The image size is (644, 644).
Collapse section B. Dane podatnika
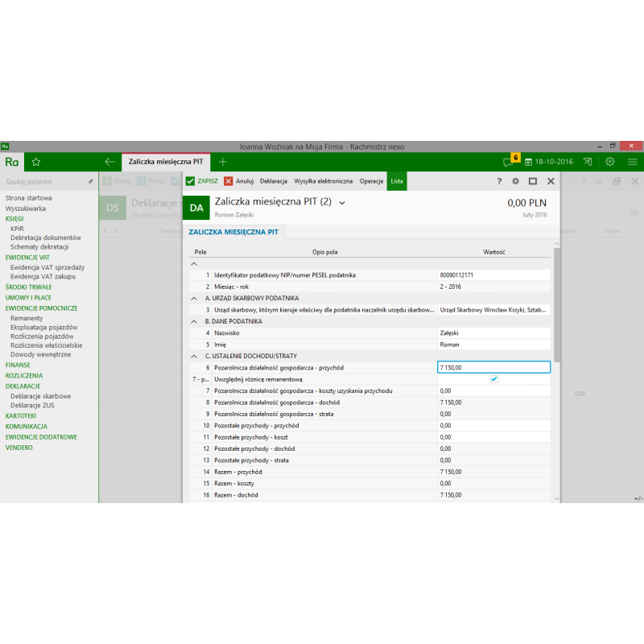193,321
